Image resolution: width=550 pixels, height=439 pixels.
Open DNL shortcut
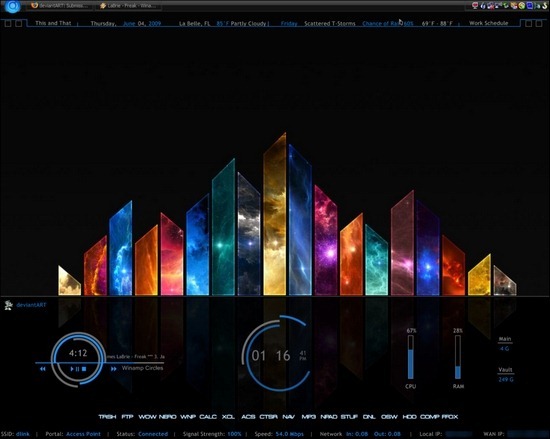pyautogui.click(x=369, y=417)
